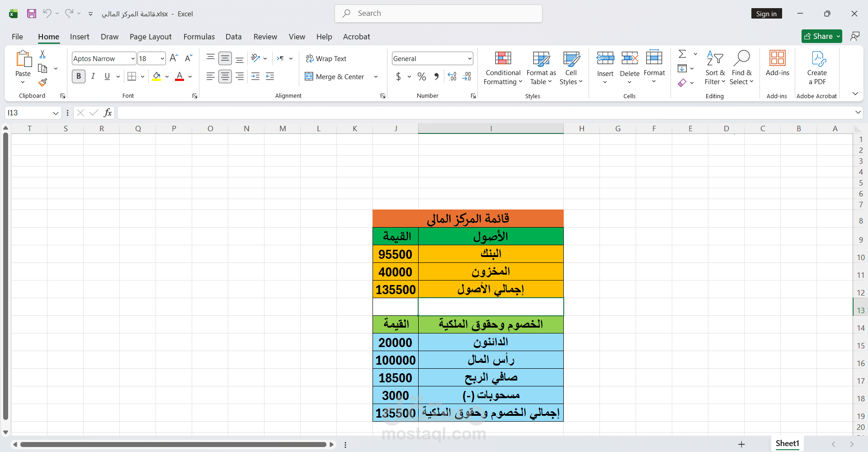The image size is (868, 452).
Task: Select the Sheet1 tab
Action: pos(787,443)
